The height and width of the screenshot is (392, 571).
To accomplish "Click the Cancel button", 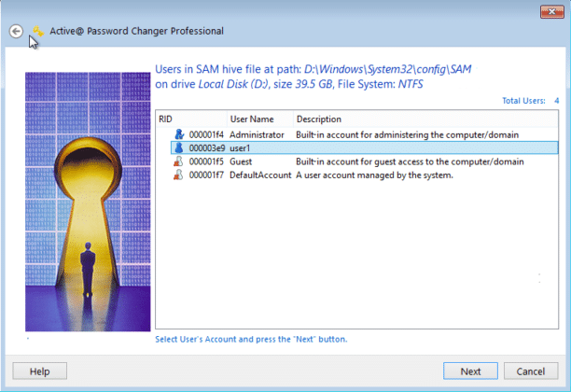I will tap(531, 371).
